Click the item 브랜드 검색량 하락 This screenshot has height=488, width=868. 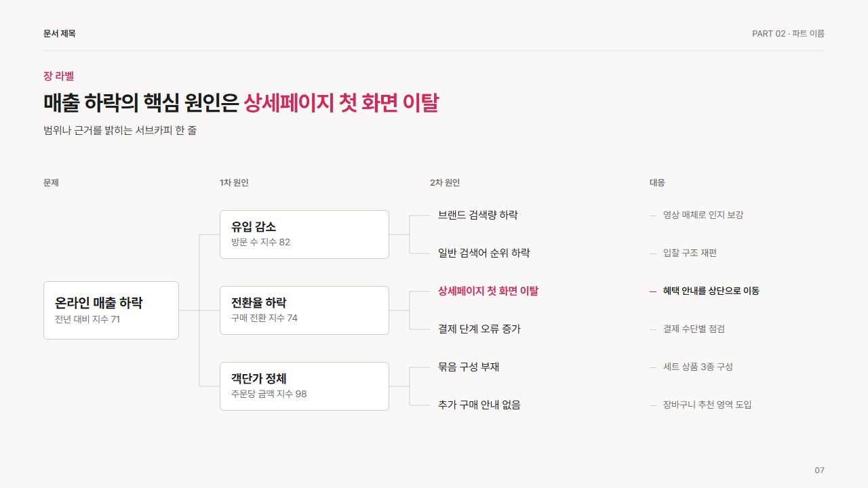click(478, 215)
